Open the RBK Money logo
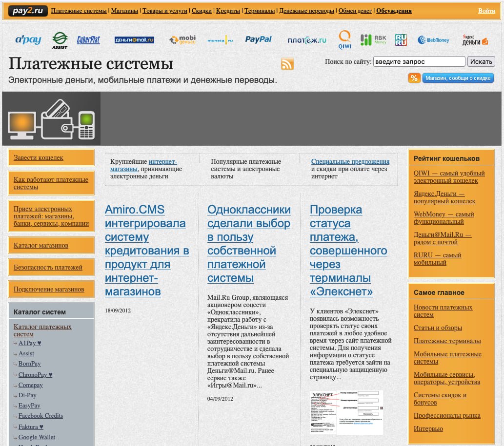 tap(373, 40)
